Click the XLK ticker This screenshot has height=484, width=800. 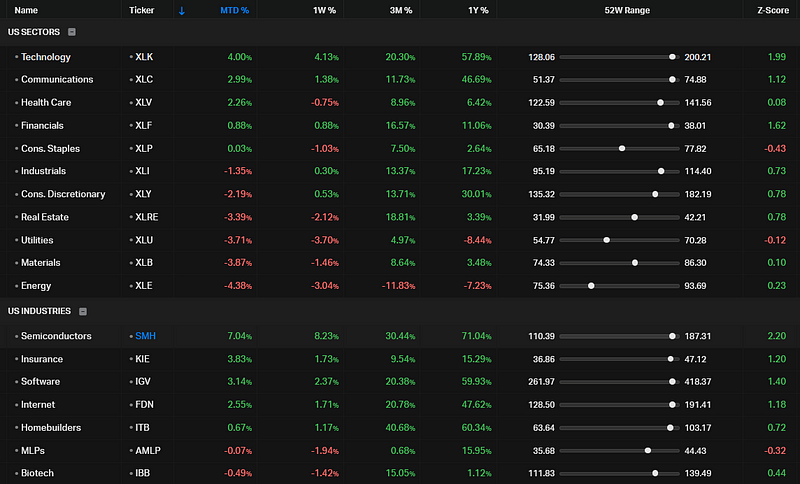coord(144,57)
